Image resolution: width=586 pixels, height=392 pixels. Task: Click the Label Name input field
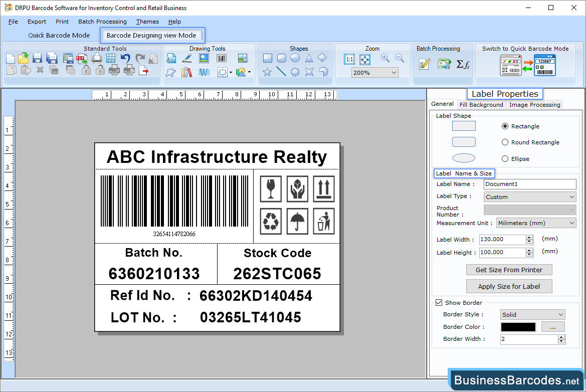click(x=530, y=184)
